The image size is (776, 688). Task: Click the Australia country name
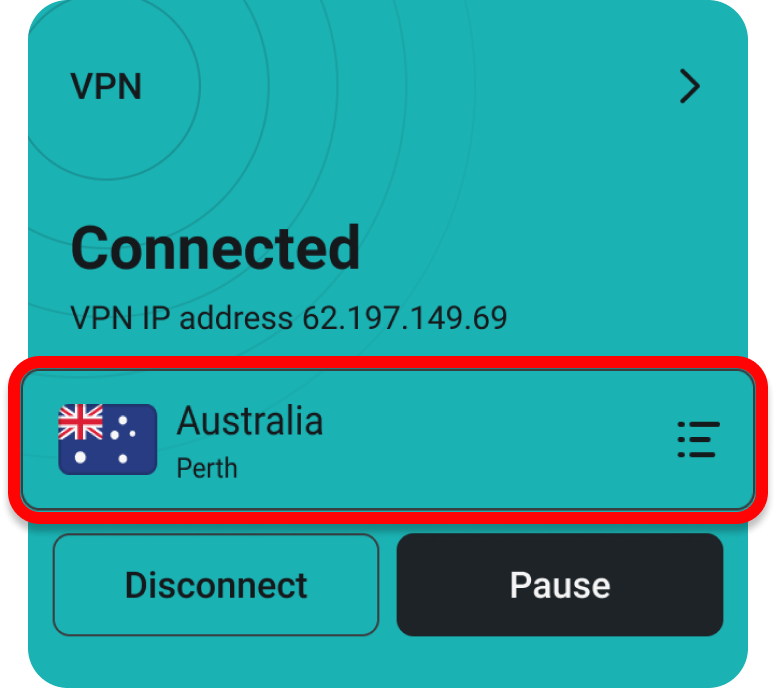250,421
